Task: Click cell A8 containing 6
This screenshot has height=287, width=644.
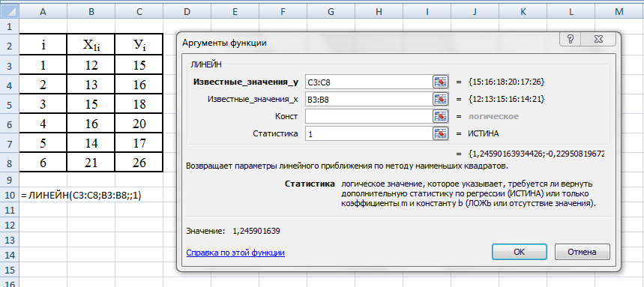Action: (x=43, y=163)
